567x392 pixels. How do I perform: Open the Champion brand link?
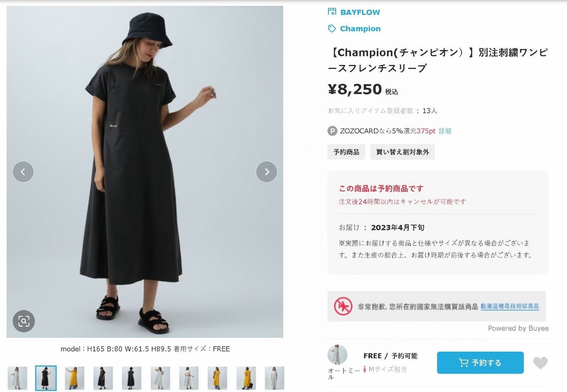coord(360,29)
